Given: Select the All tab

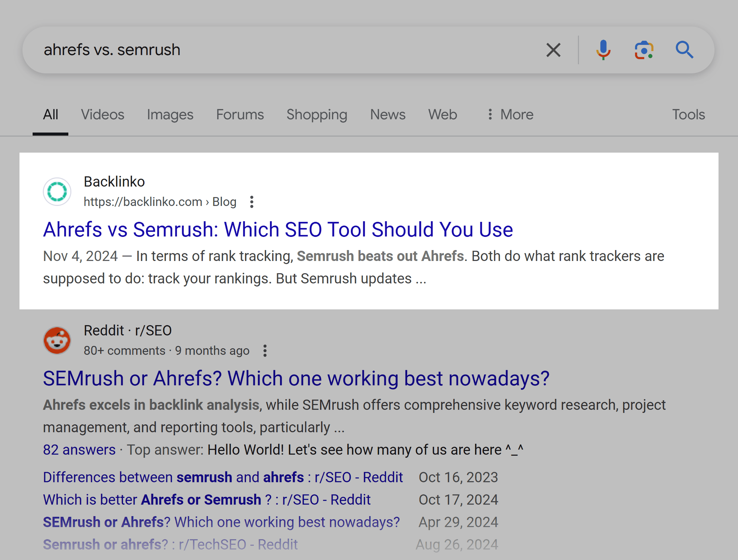Looking at the screenshot, I should click(x=50, y=115).
